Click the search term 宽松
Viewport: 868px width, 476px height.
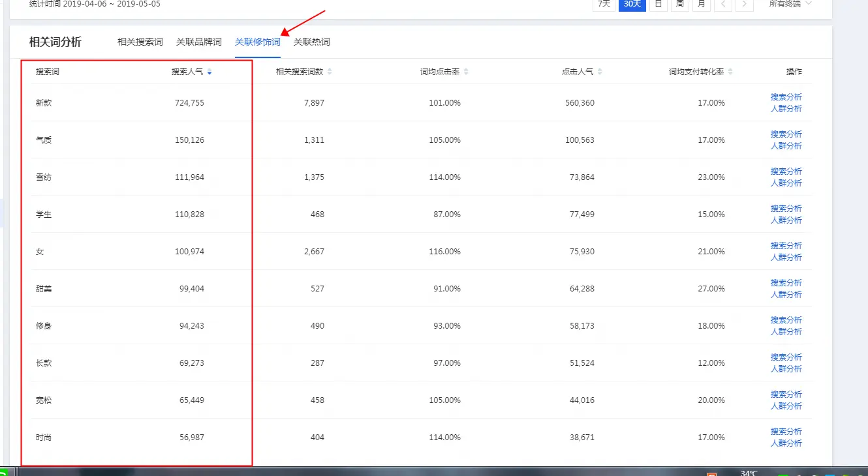(x=44, y=400)
